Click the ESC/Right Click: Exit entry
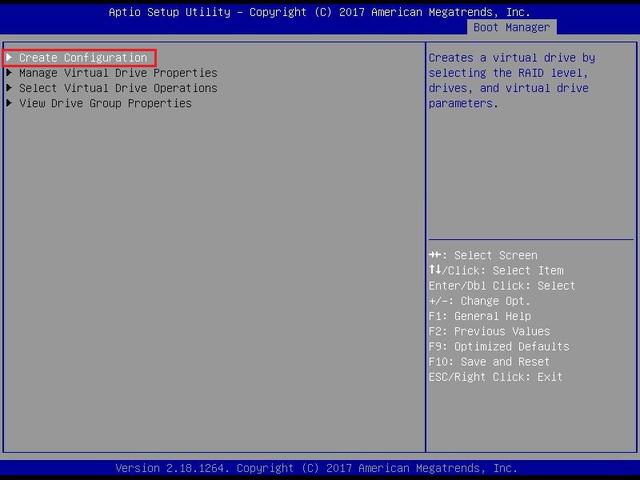Screen dimensions: 640x480 [x=495, y=377]
